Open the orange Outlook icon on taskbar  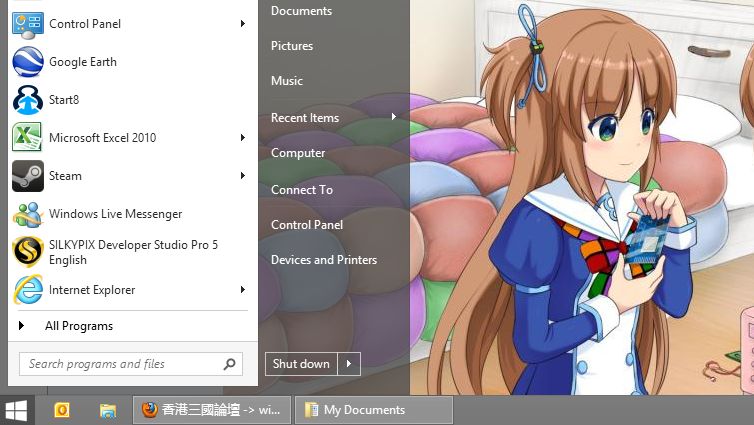62,410
